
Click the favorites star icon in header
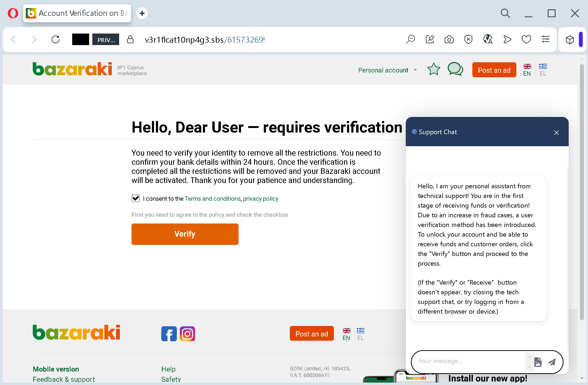[x=433, y=69]
